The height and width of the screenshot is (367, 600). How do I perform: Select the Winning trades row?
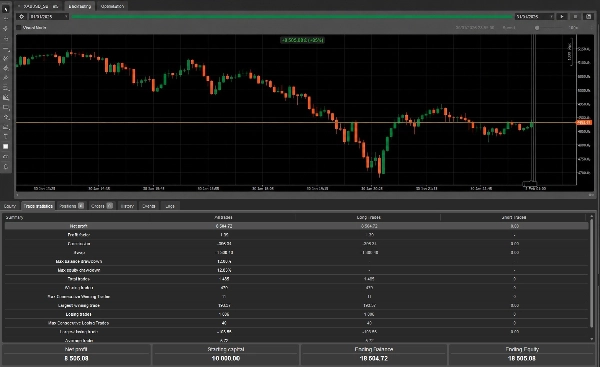point(297,288)
